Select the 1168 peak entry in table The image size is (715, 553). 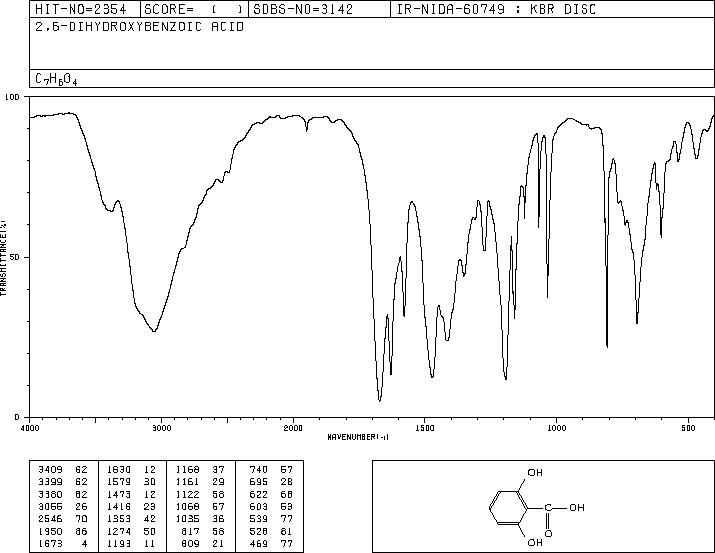click(x=201, y=470)
